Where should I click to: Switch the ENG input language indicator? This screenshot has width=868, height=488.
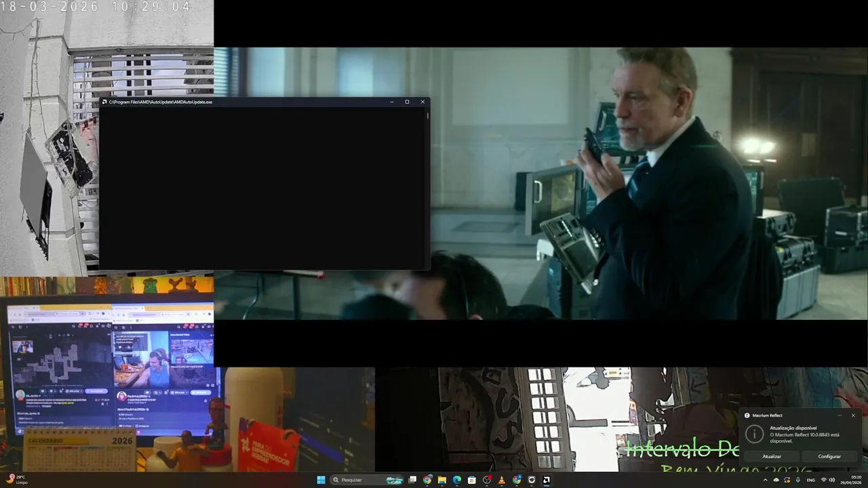point(811,480)
